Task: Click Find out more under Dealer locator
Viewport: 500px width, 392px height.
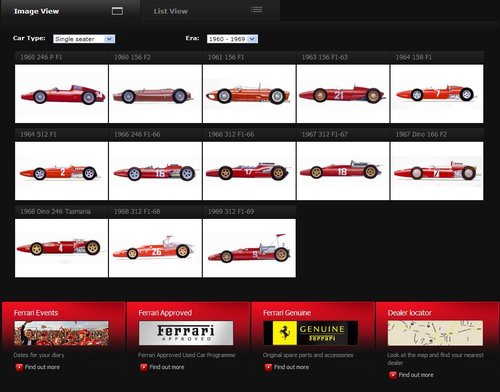Action: click(x=416, y=375)
